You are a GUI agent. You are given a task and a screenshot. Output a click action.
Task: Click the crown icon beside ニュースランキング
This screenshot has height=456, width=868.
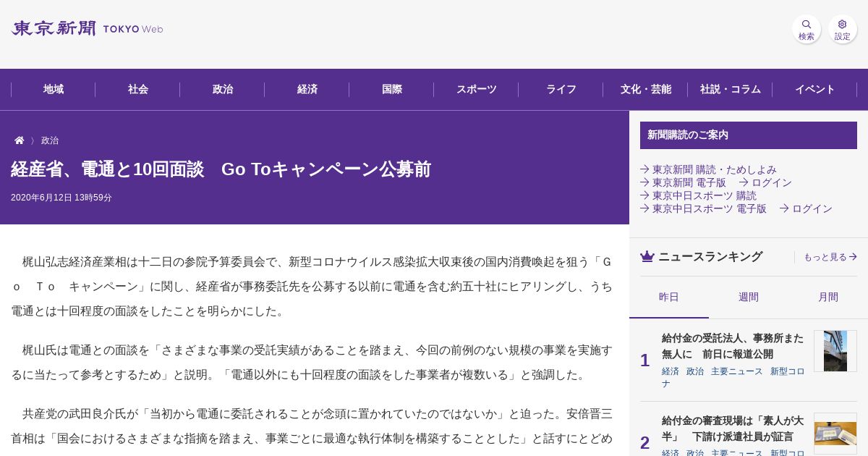(x=647, y=256)
